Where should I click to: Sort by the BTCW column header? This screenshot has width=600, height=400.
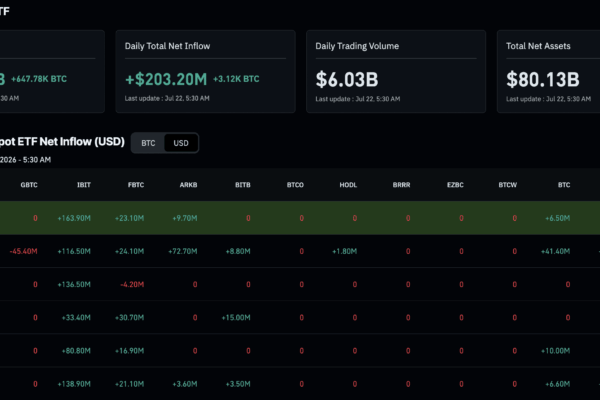tap(507, 185)
